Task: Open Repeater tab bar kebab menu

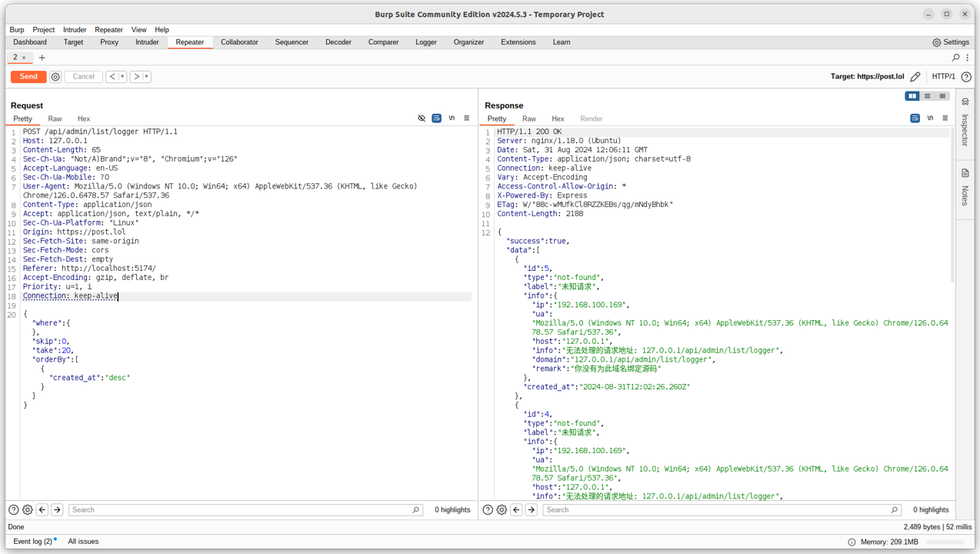Action: (x=968, y=58)
